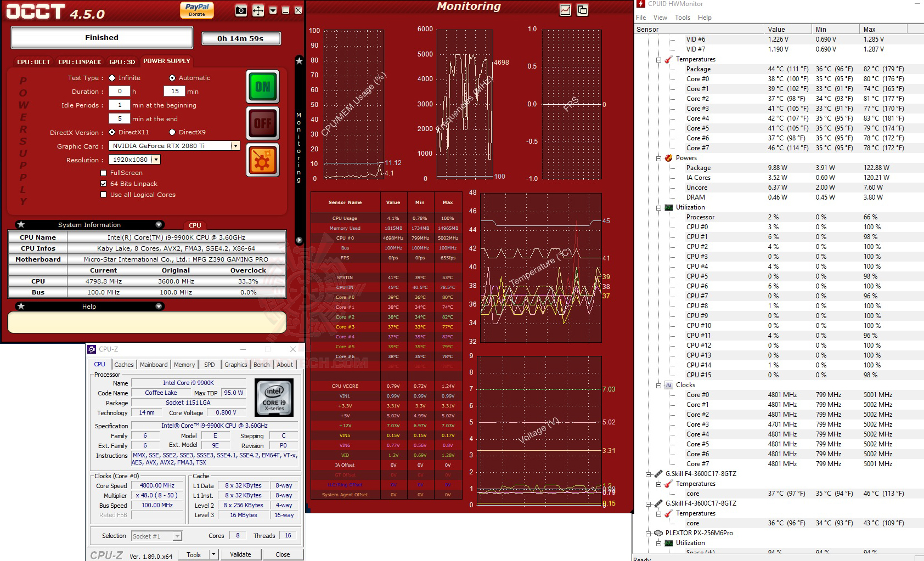Switch to the GPU:3D tab in OCCT

click(x=122, y=61)
